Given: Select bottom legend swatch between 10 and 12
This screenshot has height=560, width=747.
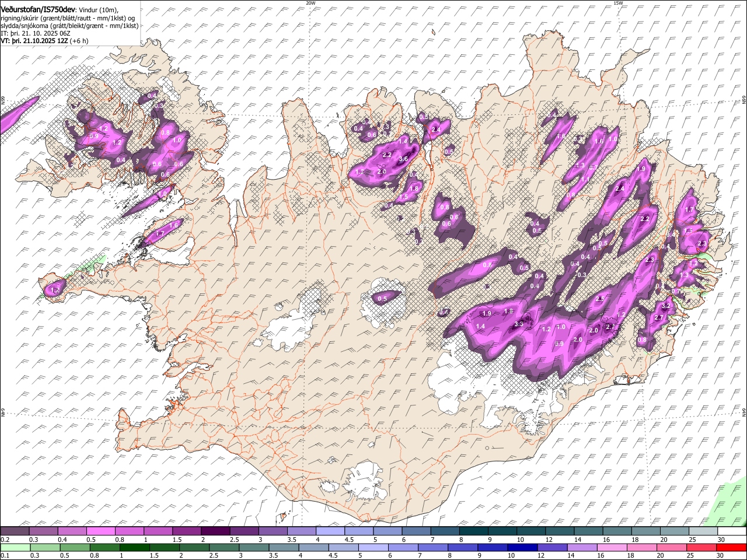Looking at the screenshot, I should [523, 547].
